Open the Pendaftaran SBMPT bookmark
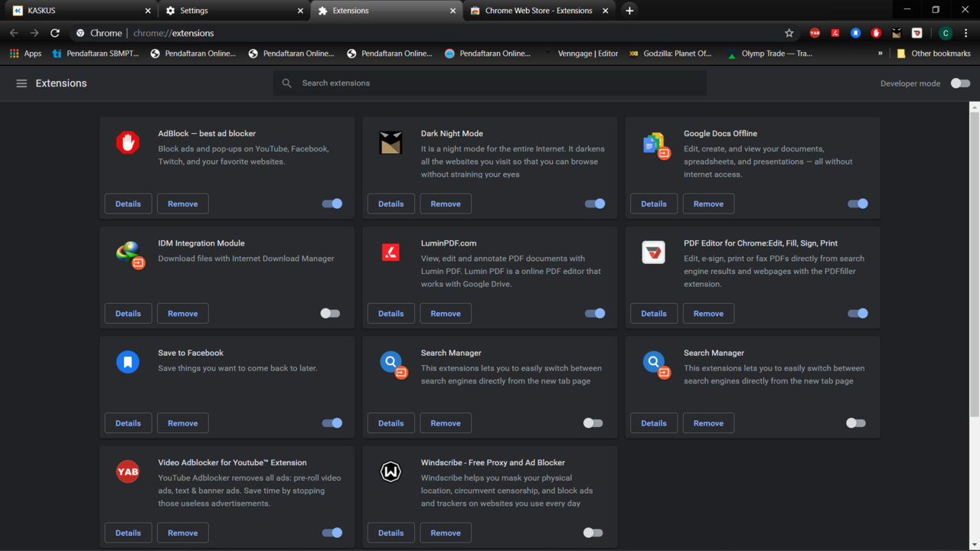 point(96,54)
